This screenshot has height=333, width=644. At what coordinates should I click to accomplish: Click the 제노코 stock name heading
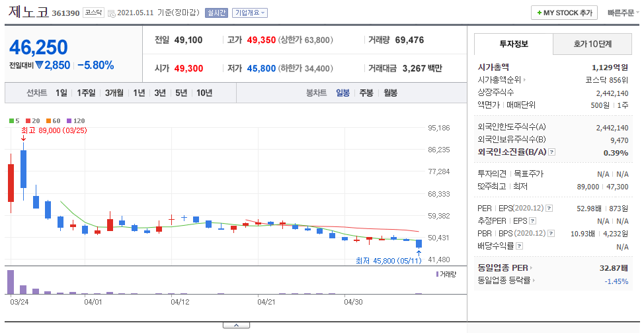(x=28, y=11)
